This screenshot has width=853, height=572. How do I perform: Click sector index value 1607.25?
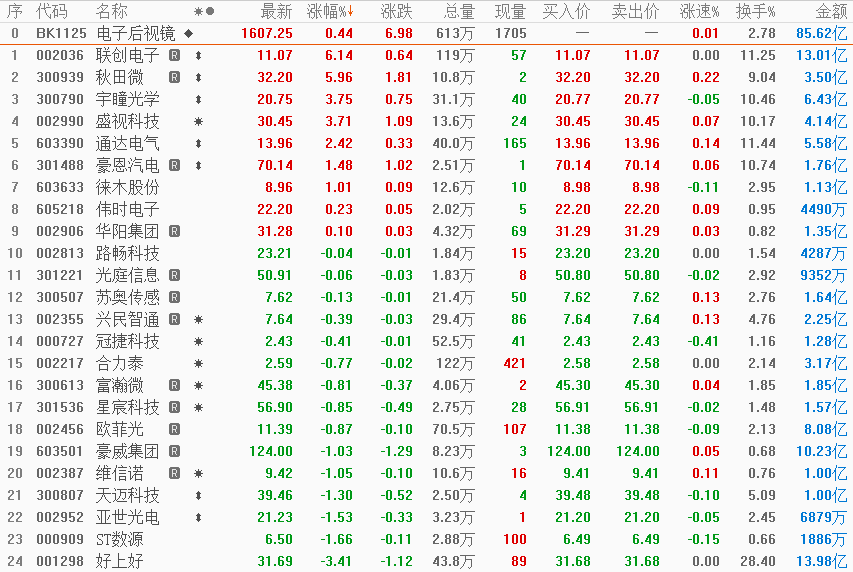(267, 33)
